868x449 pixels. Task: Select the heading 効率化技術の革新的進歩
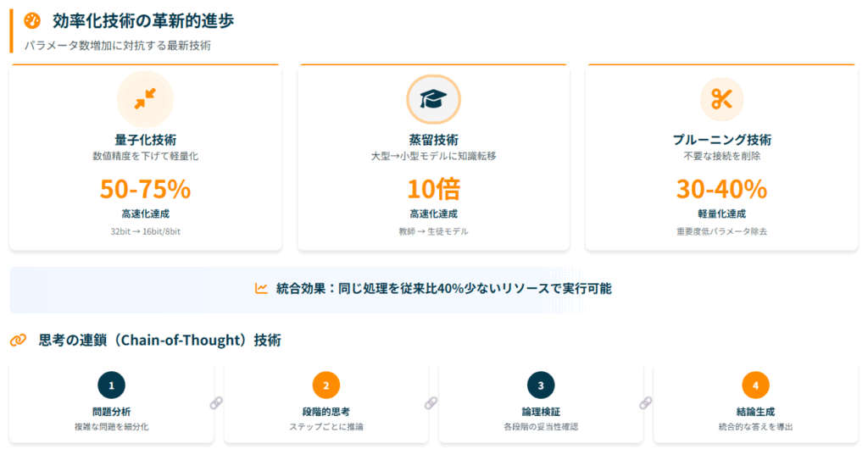[x=143, y=21]
